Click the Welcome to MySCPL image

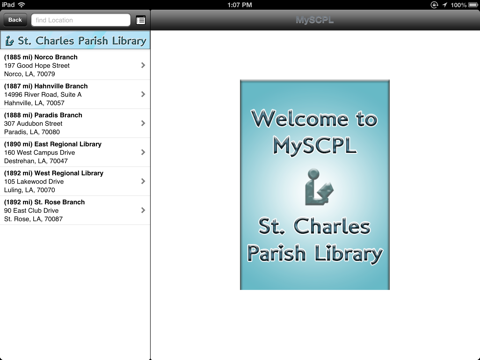315,185
